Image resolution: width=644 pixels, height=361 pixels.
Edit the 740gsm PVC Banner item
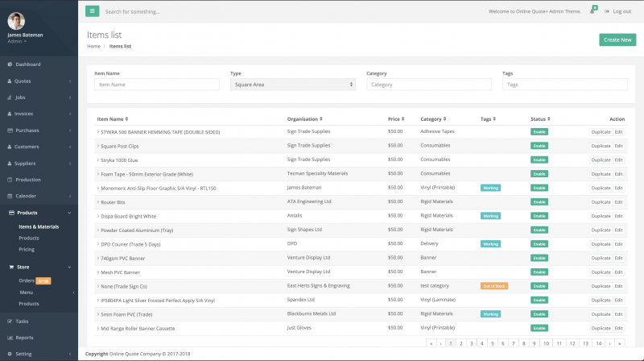[x=618, y=258]
